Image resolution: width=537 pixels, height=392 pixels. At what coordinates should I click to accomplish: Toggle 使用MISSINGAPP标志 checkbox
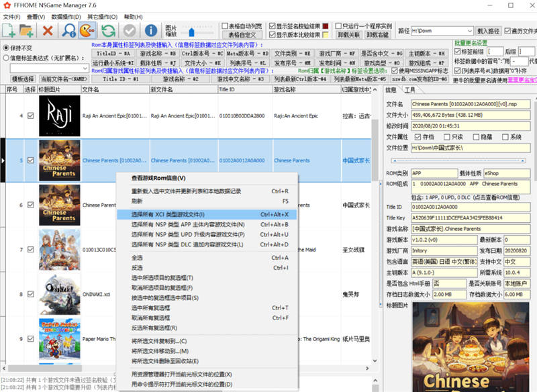point(394,70)
